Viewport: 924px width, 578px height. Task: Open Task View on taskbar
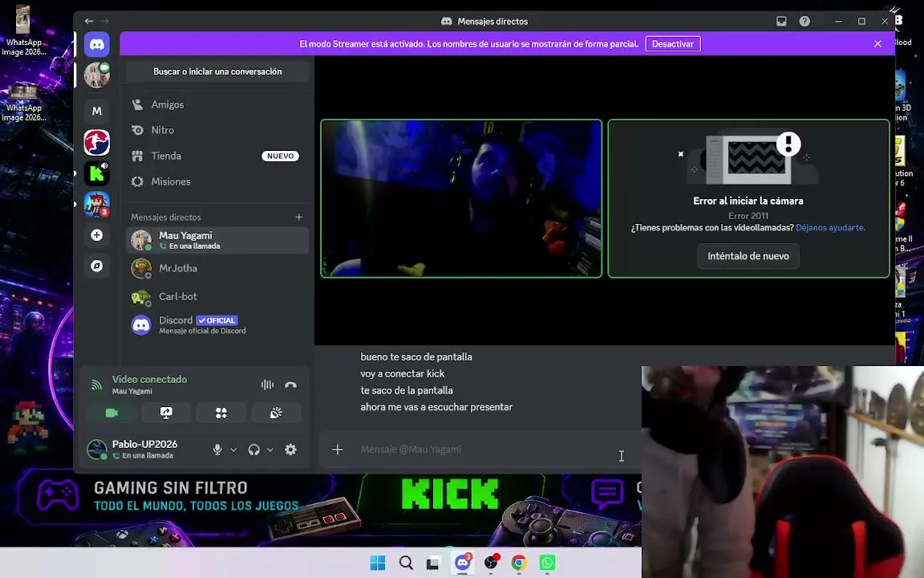(433, 564)
